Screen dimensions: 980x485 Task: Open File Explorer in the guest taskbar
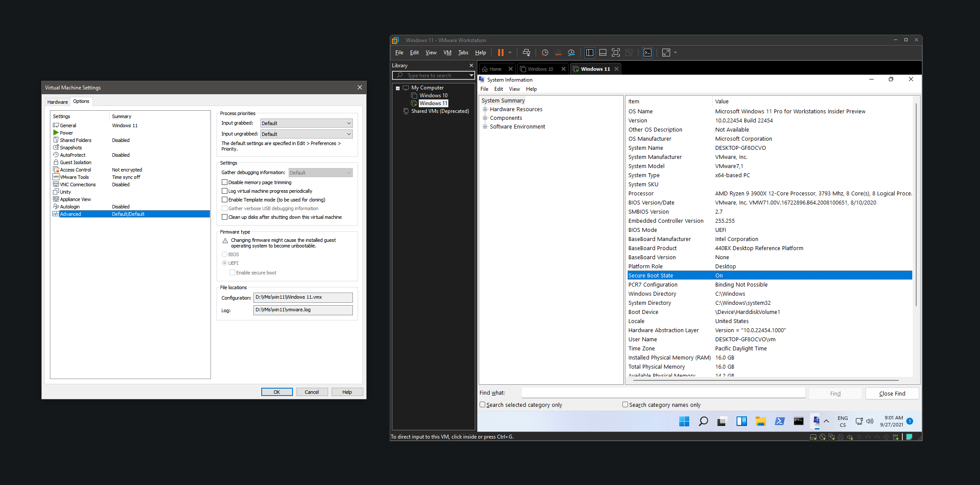pyautogui.click(x=760, y=421)
